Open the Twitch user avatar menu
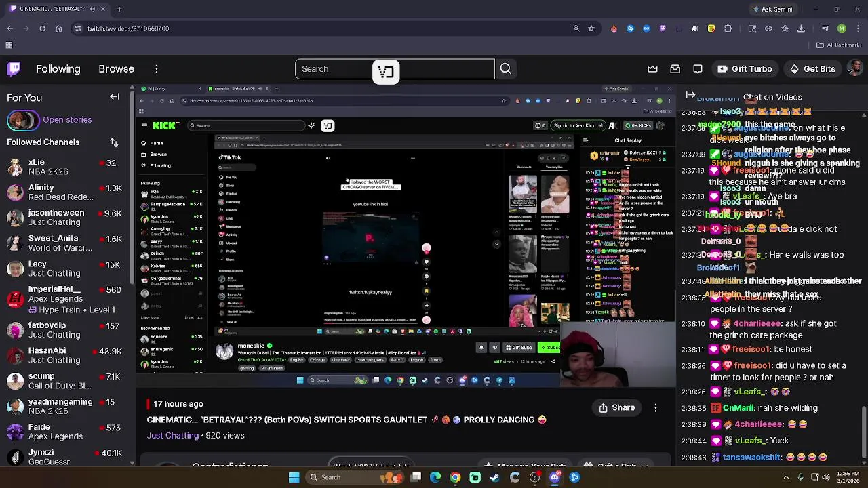This screenshot has width=868, height=488. 855,68
